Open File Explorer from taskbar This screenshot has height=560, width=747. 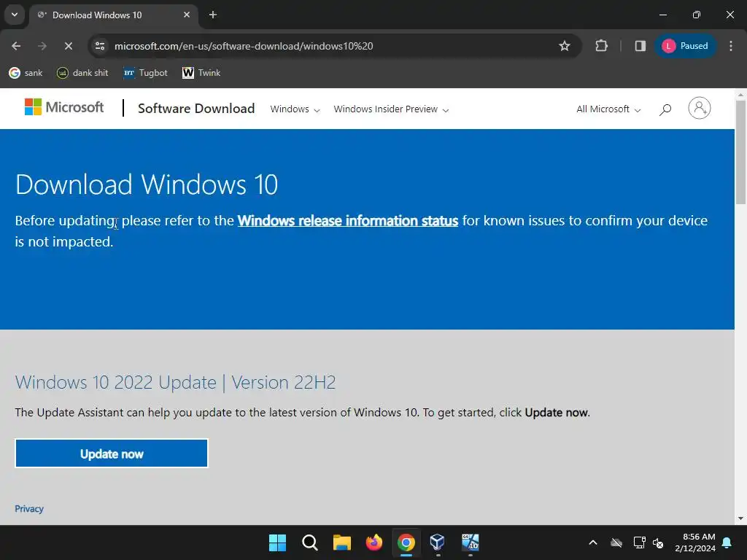pos(341,542)
